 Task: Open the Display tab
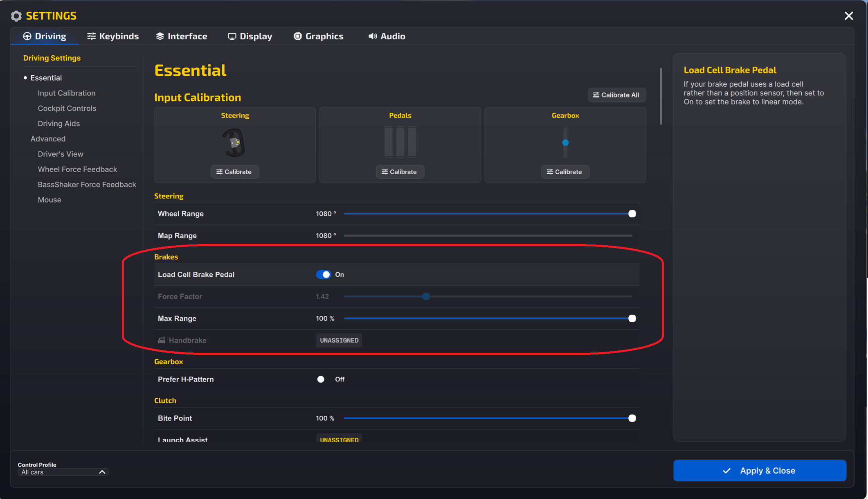tap(250, 36)
